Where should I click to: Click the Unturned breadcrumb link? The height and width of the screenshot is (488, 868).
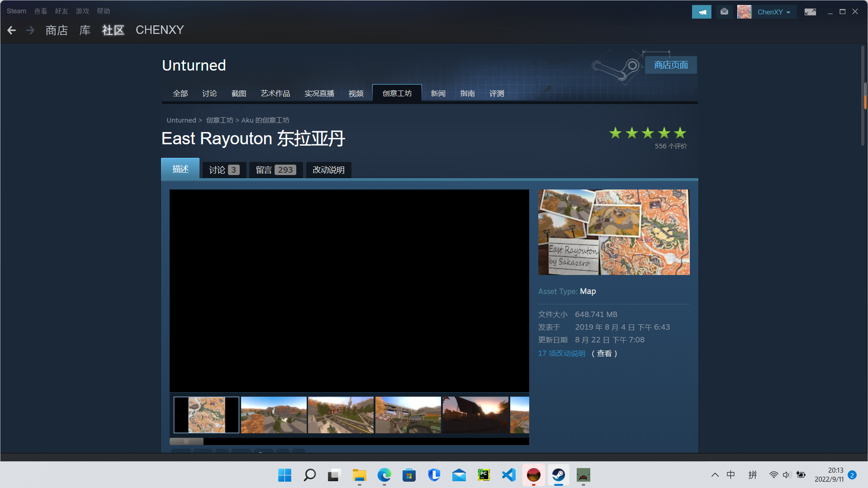181,120
